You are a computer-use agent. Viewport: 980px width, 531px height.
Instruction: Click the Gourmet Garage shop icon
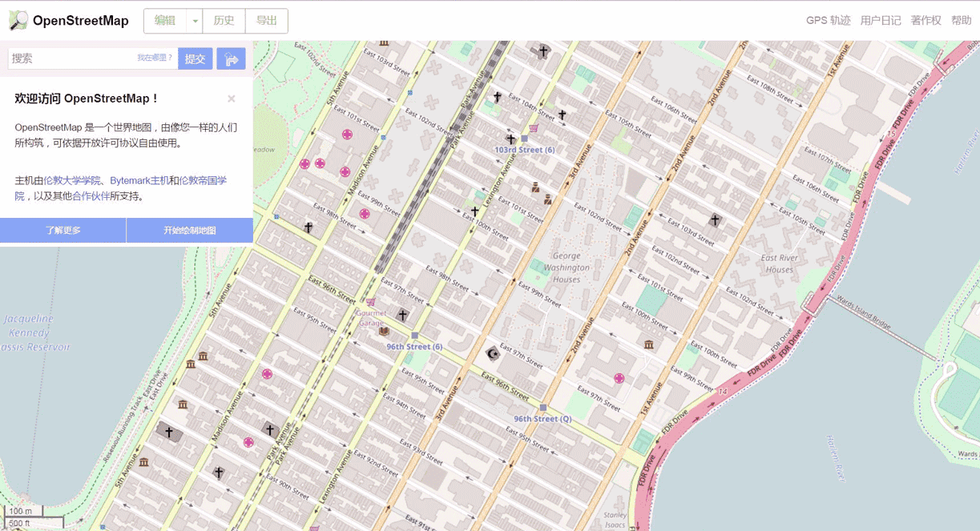371,302
